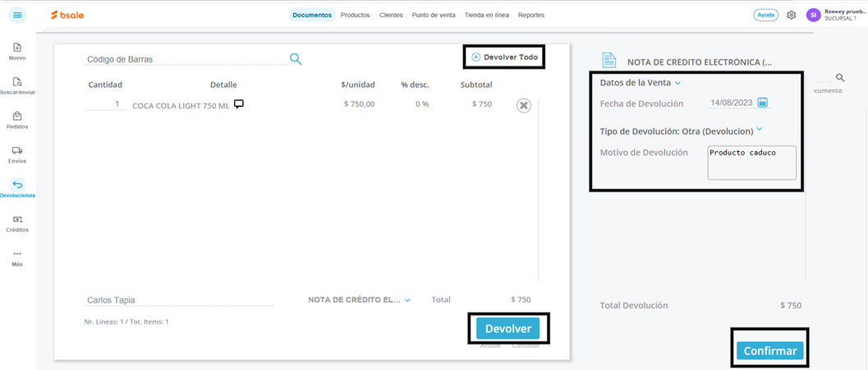Click the Total Devolución label
This screenshot has height=370, width=868.
[x=634, y=305]
